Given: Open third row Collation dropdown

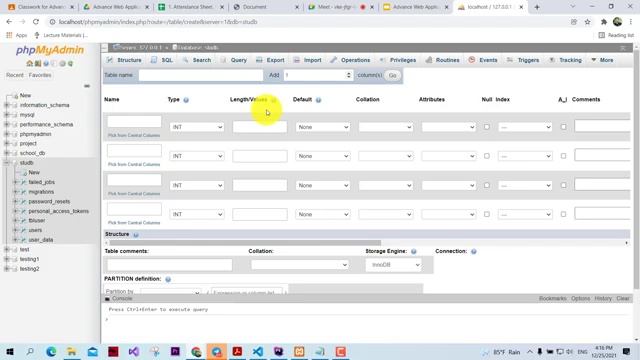Looking at the screenshot, I should [x=386, y=185].
